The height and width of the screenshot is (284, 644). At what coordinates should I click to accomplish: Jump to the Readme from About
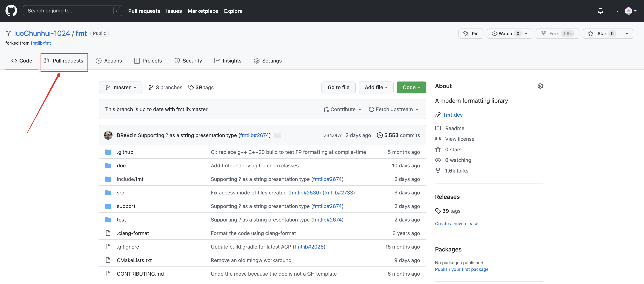tap(454, 128)
